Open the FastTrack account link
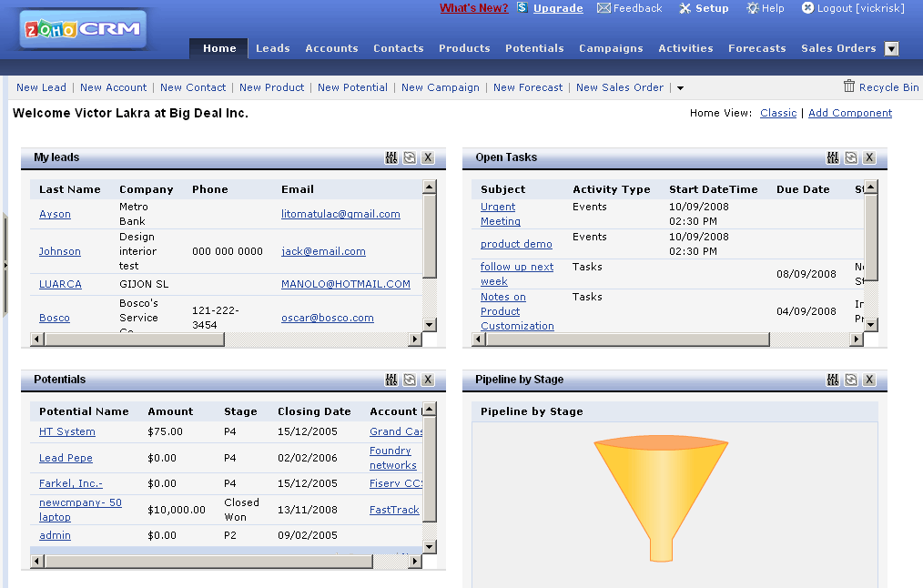The height and width of the screenshot is (588, 923). point(395,510)
